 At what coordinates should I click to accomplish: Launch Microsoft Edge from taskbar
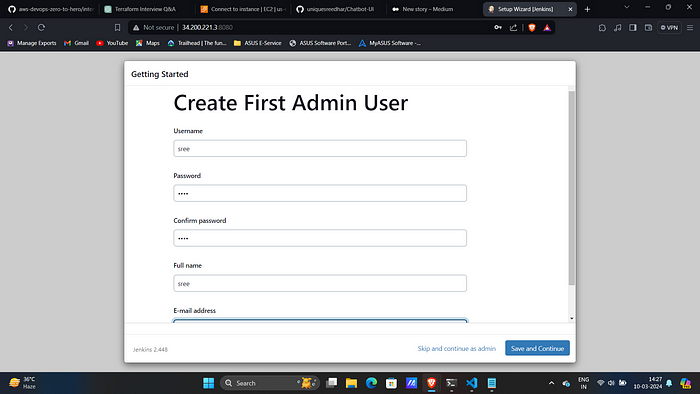click(371, 383)
